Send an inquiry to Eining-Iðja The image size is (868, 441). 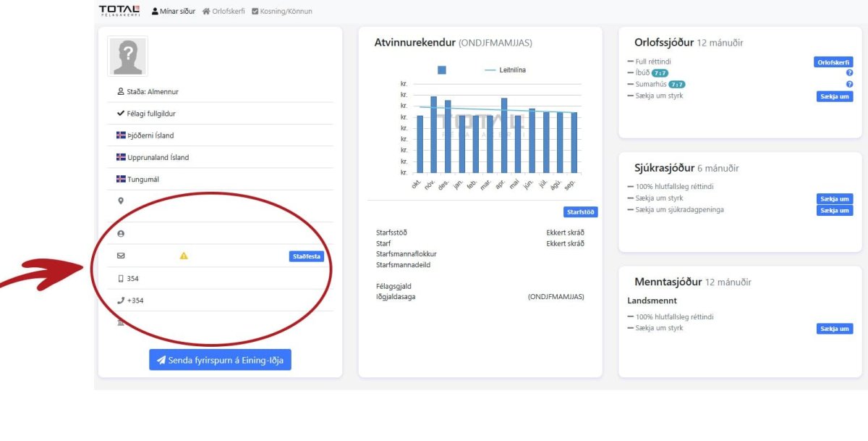tap(221, 360)
